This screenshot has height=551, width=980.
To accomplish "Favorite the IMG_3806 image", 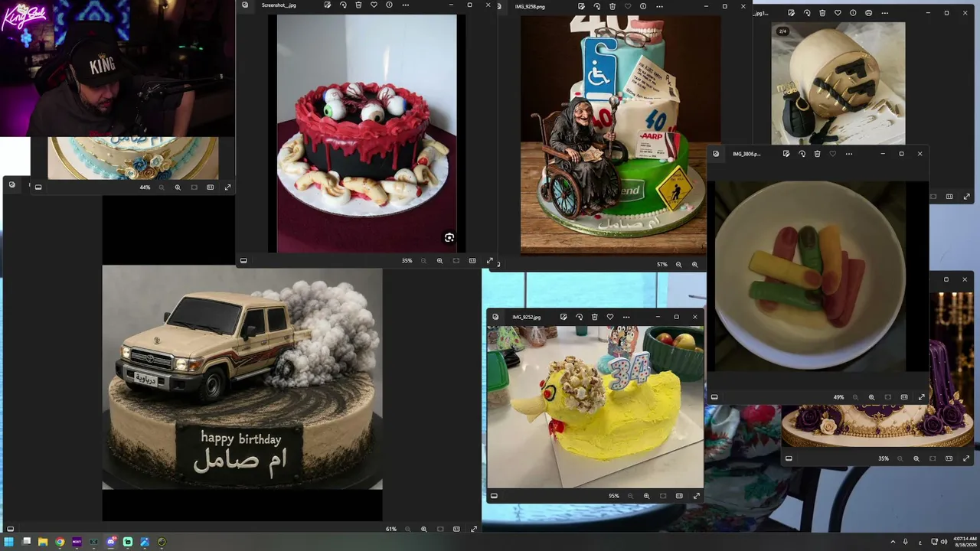I will point(833,154).
